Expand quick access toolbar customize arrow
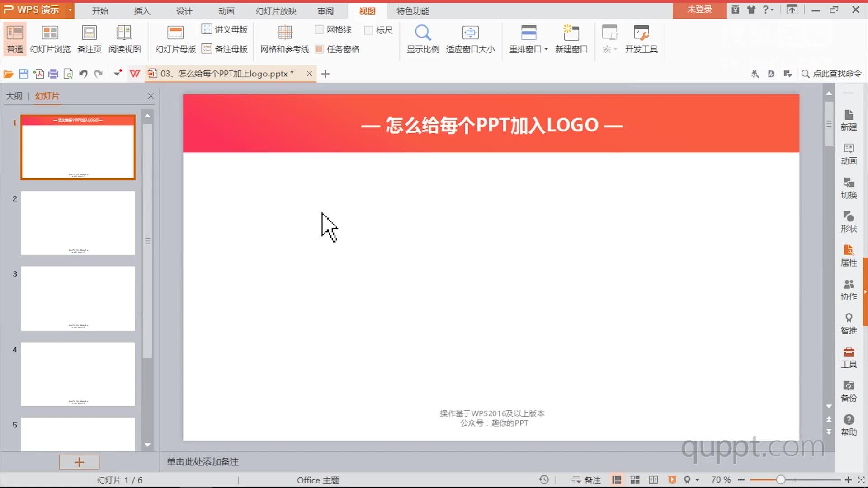The height and width of the screenshot is (488, 868). pyautogui.click(x=118, y=73)
